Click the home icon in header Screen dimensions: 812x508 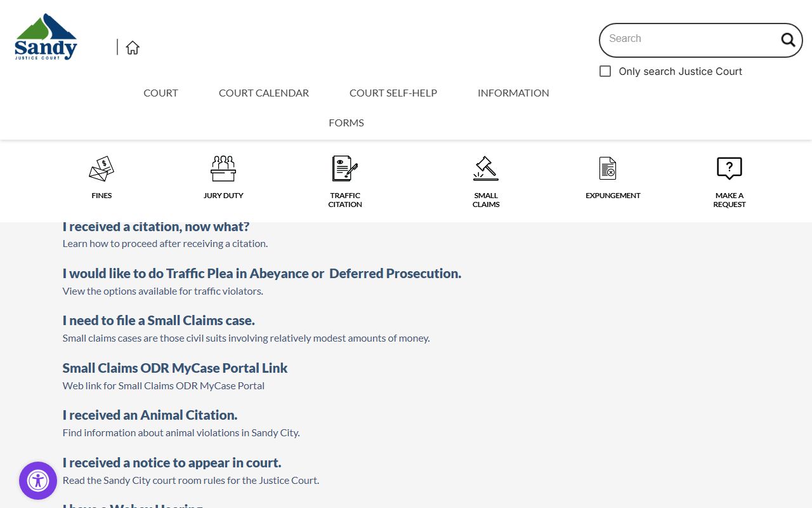point(133,48)
